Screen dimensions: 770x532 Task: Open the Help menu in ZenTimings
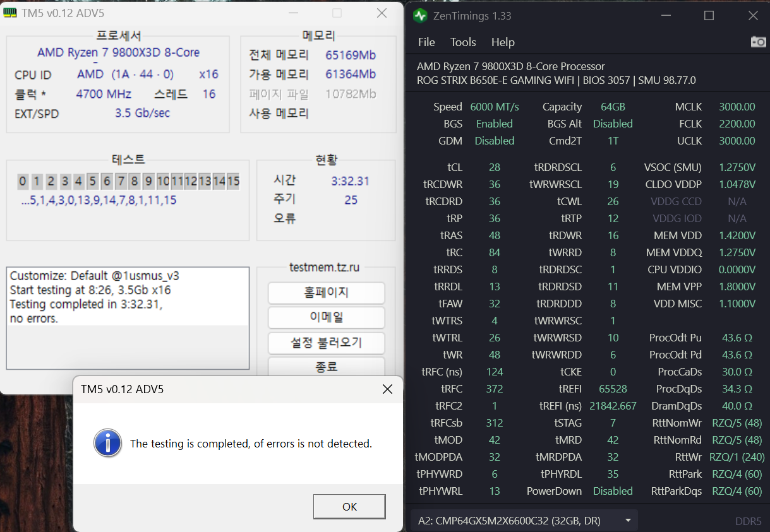(x=503, y=42)
